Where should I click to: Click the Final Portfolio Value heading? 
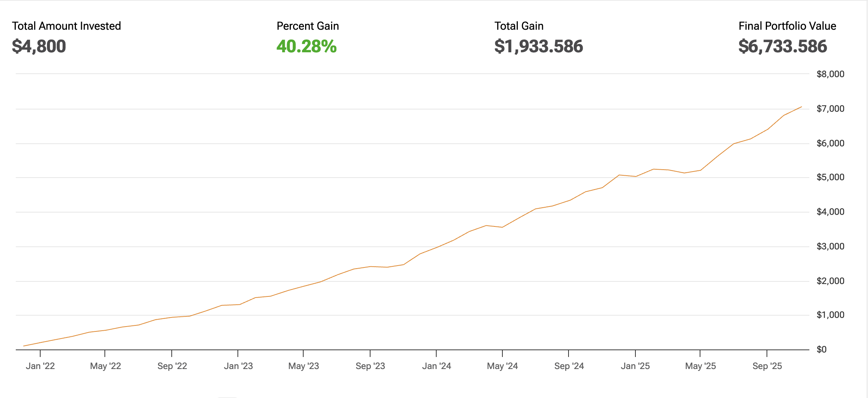787,26
